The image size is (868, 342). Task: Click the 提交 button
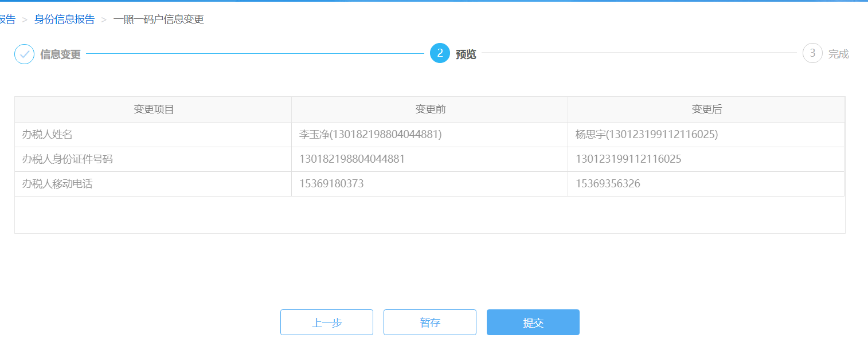pyautogui.click(x=533, y=323)
